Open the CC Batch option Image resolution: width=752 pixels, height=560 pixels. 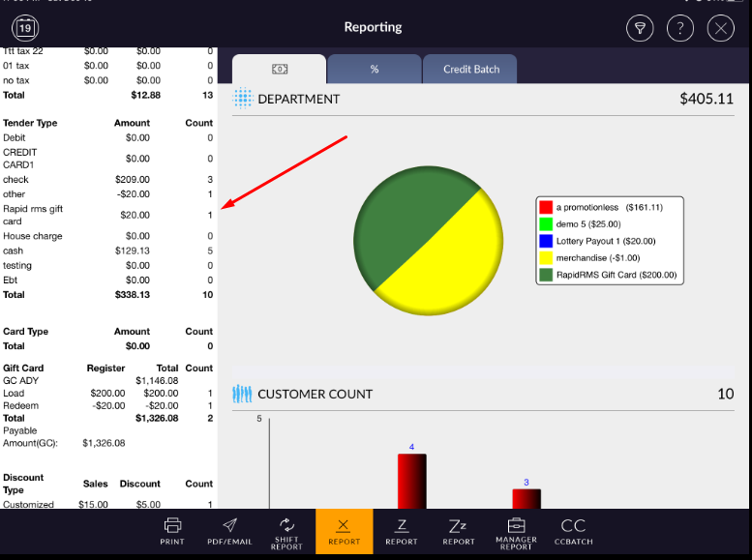tap(573, 531)
